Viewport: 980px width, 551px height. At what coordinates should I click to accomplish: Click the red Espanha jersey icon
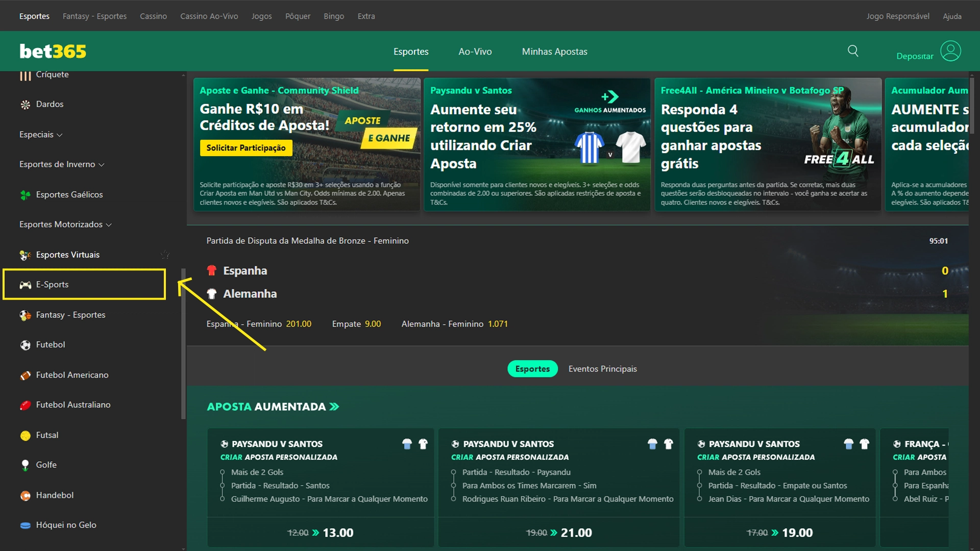coord(211,270)
